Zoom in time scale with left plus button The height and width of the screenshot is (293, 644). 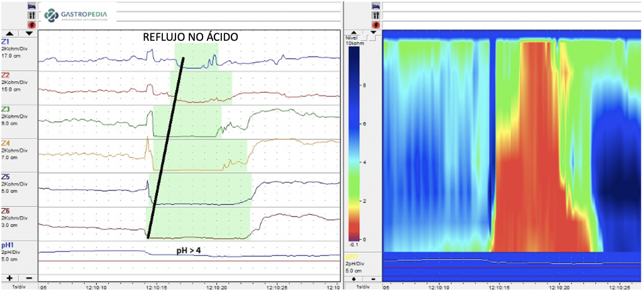tap(10, 277)
